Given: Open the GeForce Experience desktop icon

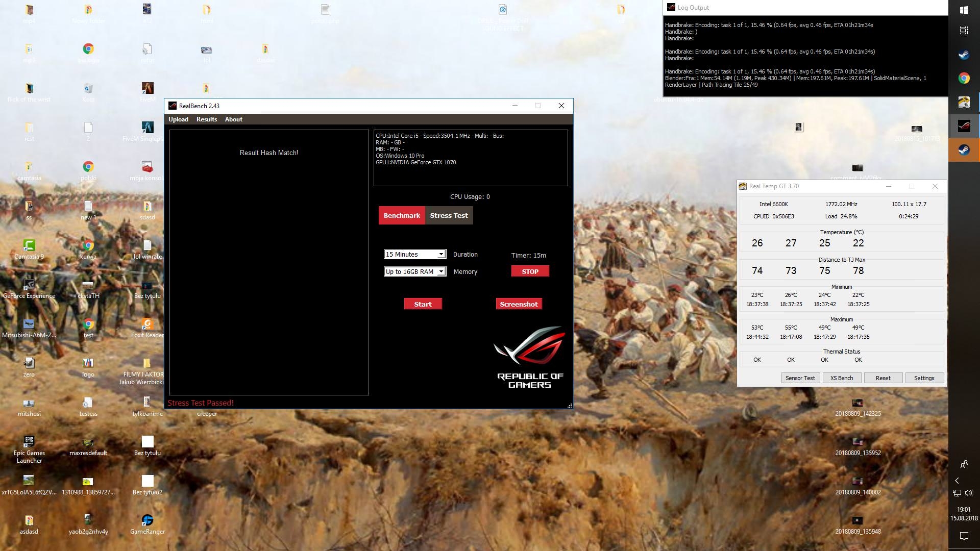Looking at the screenshot, I should click(x=29, y=285).
